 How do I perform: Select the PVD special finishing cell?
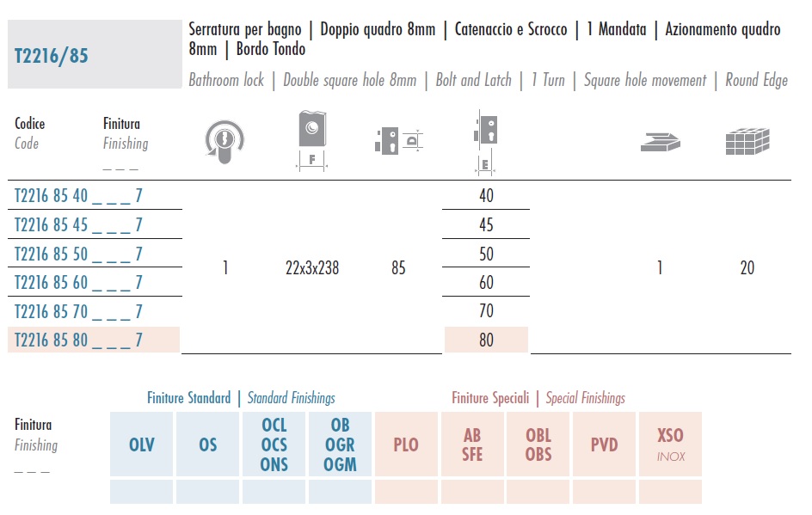pyautogui.click(x=605, y=444)
